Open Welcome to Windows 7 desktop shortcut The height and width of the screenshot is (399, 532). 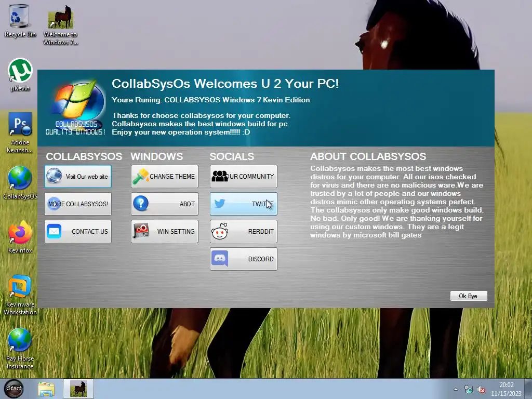(60, 24)
